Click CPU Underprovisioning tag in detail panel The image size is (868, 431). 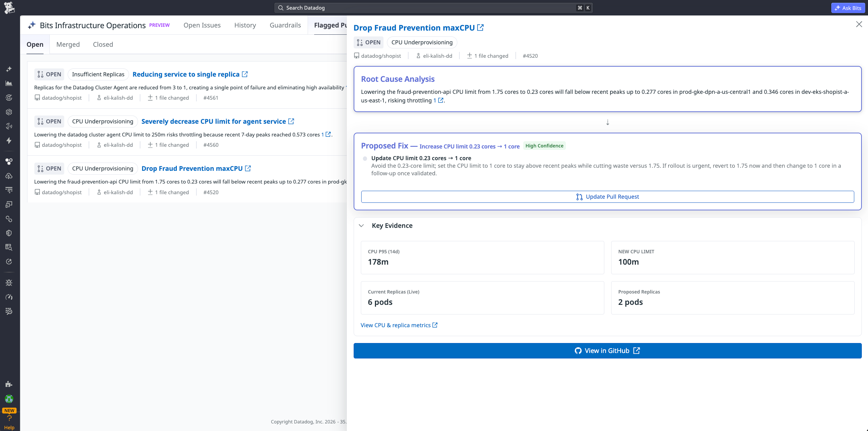422,42
